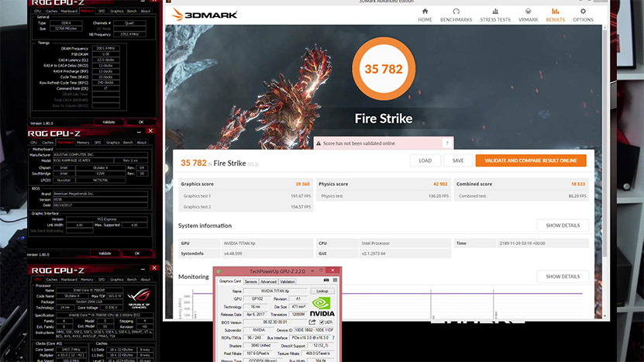This screenshot has height=362, width=644.
Task: Click Validate in CPU-Z Memory window
Action: tap(108, 122)
